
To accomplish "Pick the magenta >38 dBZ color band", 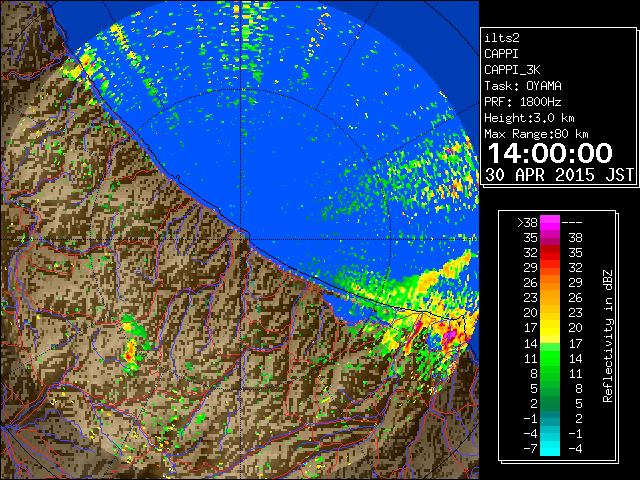I will point(550,223).
